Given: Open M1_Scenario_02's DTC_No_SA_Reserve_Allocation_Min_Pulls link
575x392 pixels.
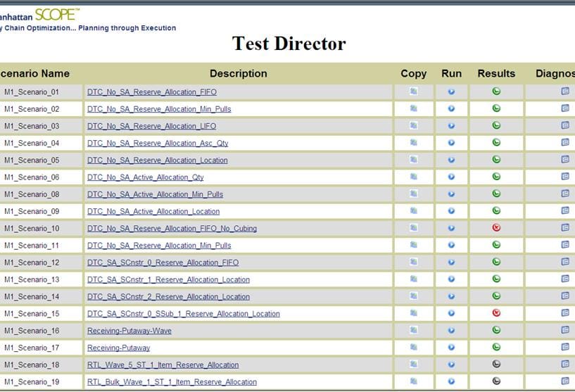Looking at the screenshot, I should coord(159,109).
